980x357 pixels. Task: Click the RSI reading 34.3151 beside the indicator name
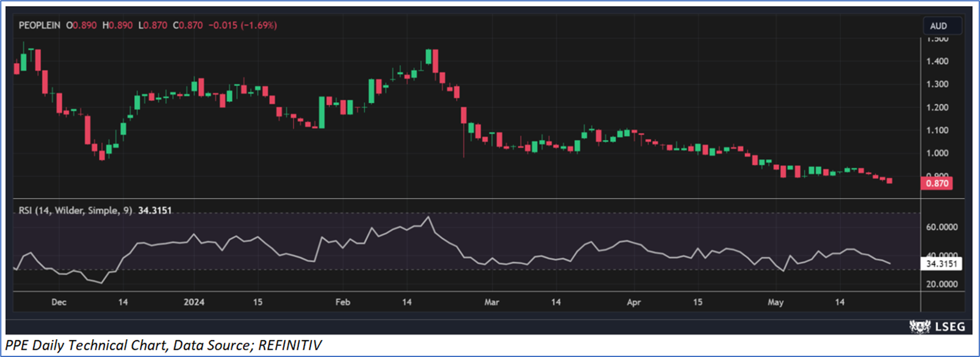tap(155, 211)
